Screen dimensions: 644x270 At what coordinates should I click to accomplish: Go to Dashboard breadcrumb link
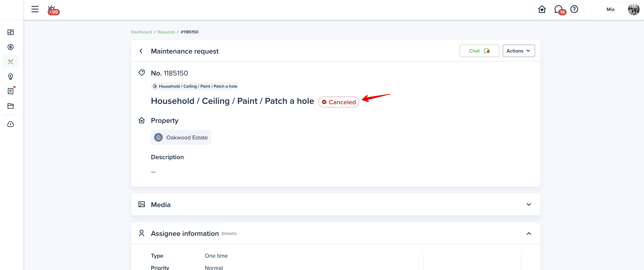coord(142,32)
